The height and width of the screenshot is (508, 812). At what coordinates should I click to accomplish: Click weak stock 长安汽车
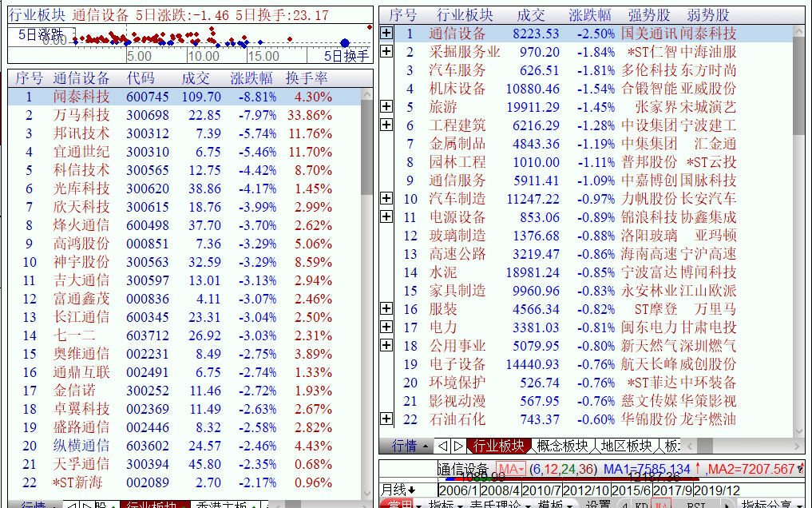(x=708, y=199)
